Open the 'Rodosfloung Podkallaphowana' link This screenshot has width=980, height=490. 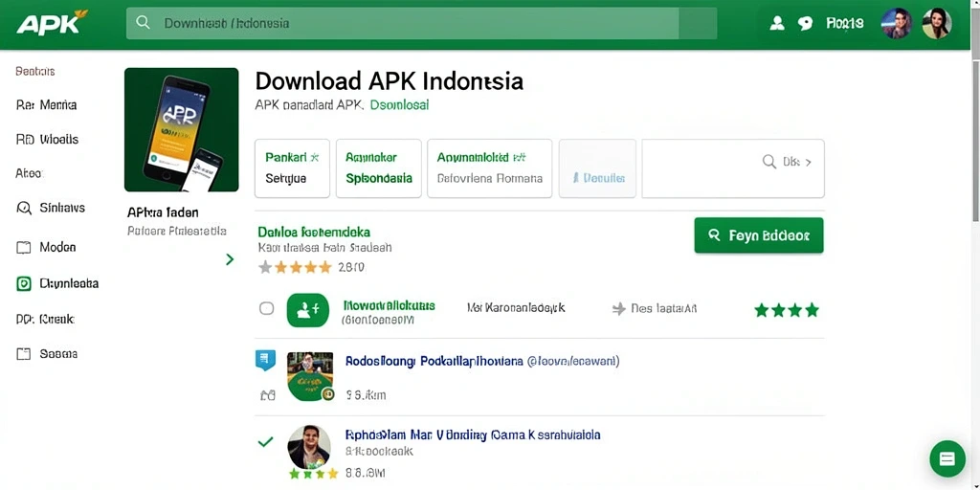click(434, 361)
